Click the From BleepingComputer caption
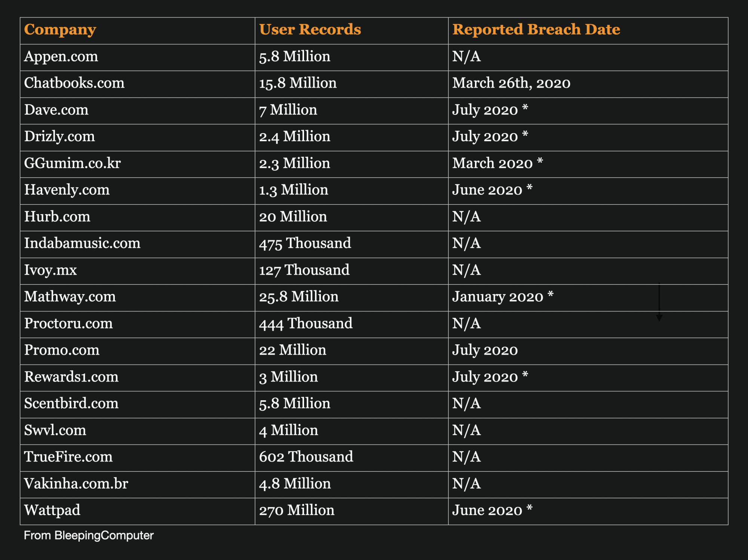Screen dimensions: 748x560 [x=89, y=535]
